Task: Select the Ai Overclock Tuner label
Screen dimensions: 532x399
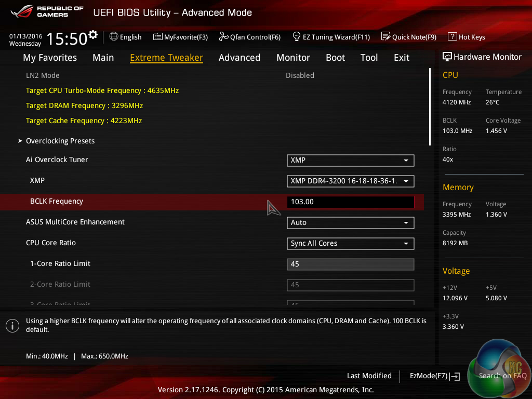Action: (57, 159)
